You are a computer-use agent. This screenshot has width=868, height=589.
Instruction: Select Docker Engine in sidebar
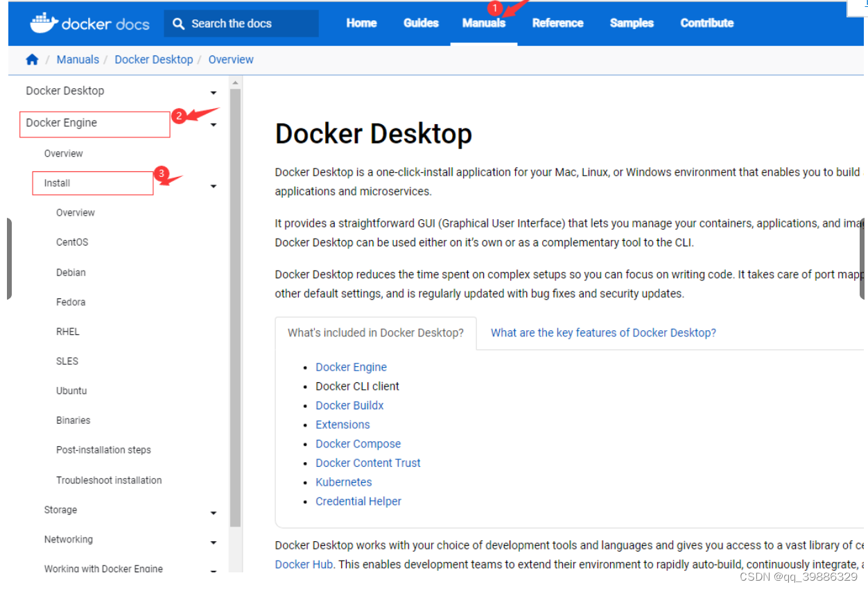pos(62,123)
